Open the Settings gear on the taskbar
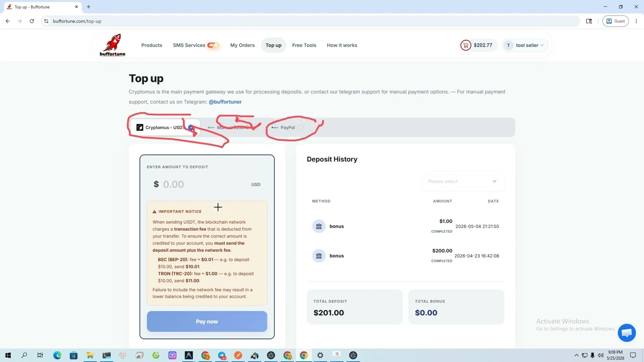 point(320,355)
